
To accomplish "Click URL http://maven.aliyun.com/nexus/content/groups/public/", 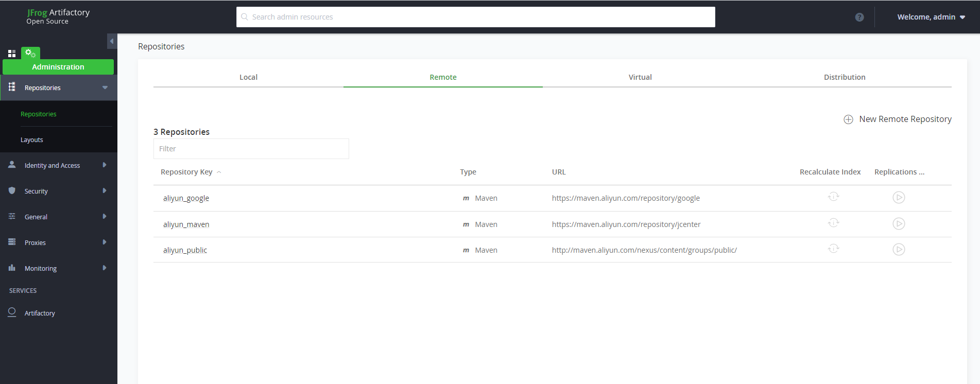I will click(x=644, y=250).
